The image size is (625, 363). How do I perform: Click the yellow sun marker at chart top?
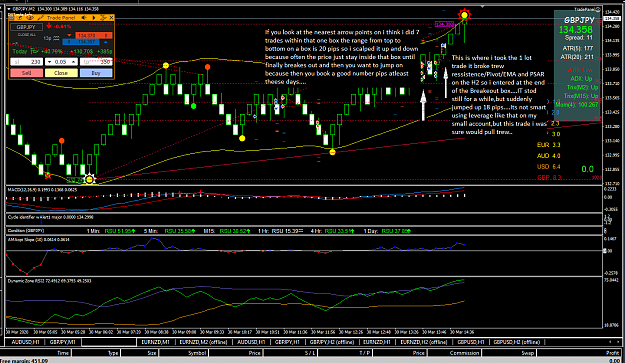coord(464,15)
